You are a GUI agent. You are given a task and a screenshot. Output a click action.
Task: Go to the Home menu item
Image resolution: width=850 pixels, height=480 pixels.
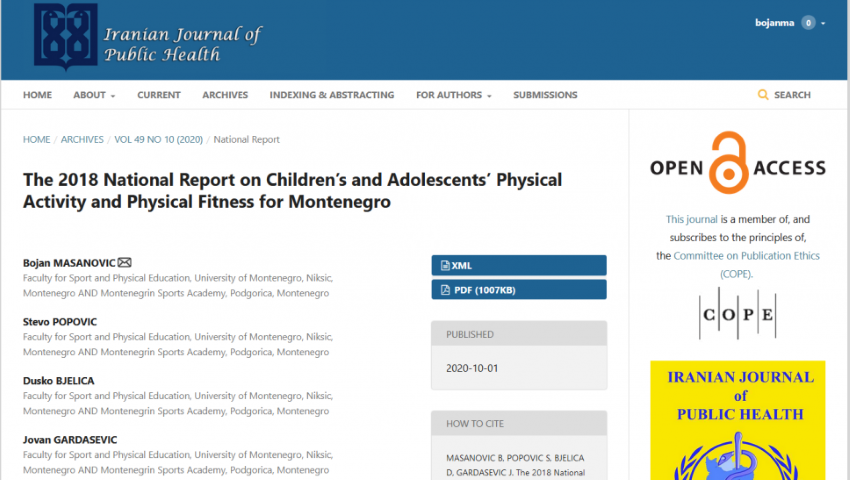click(37, 95)
